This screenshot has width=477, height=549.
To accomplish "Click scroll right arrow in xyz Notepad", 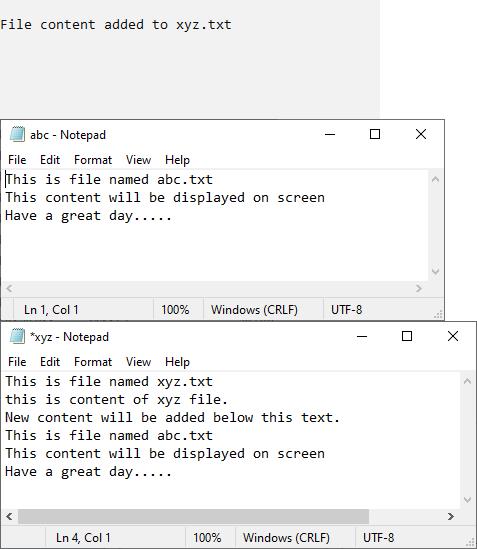I will tap(451, 516).
